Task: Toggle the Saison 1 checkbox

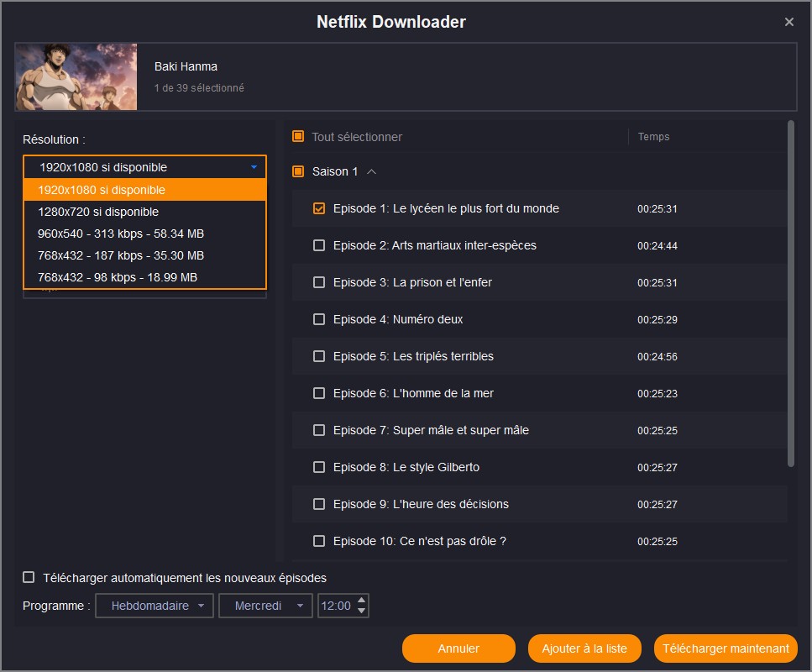Action: tap(298, 171)
